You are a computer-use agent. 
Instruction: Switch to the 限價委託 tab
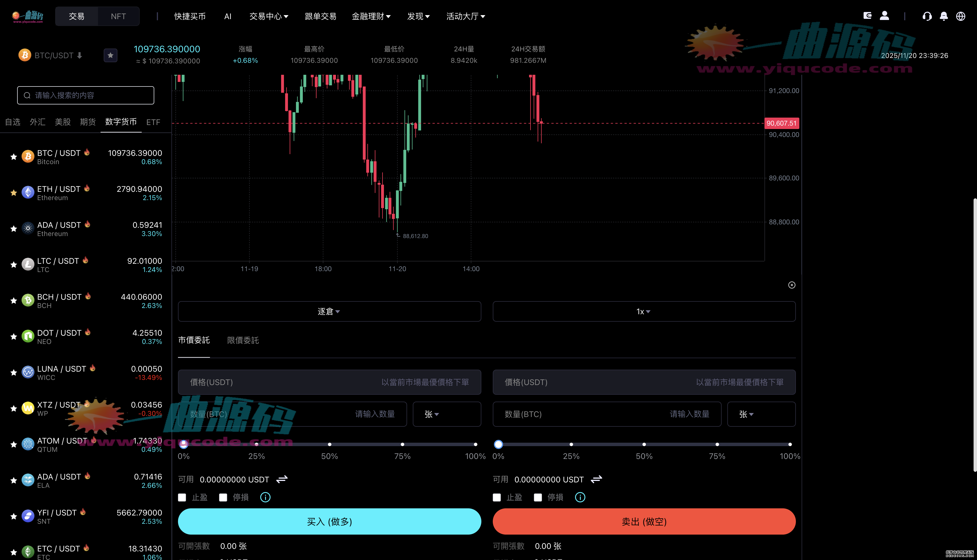point(243,341)
